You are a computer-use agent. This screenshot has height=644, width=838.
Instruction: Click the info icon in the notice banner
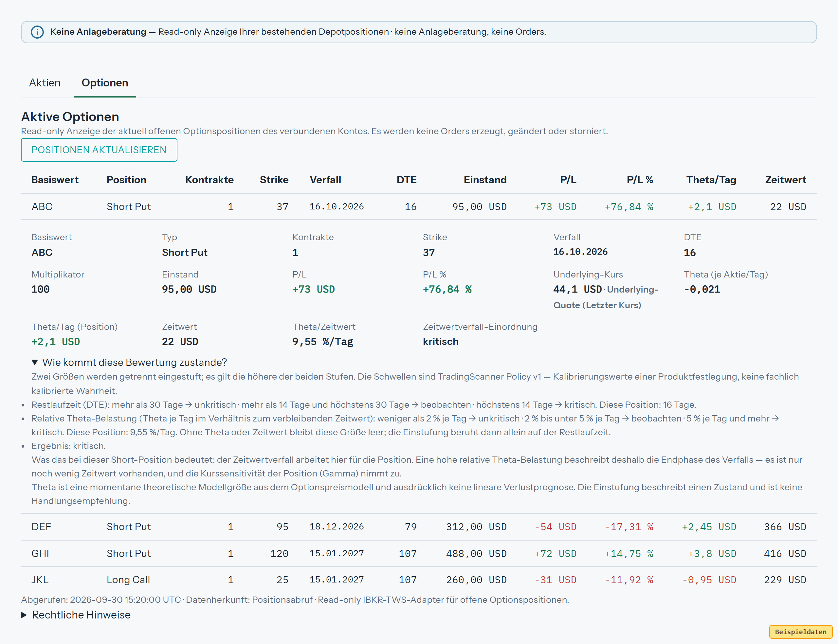tap(37, 32)
